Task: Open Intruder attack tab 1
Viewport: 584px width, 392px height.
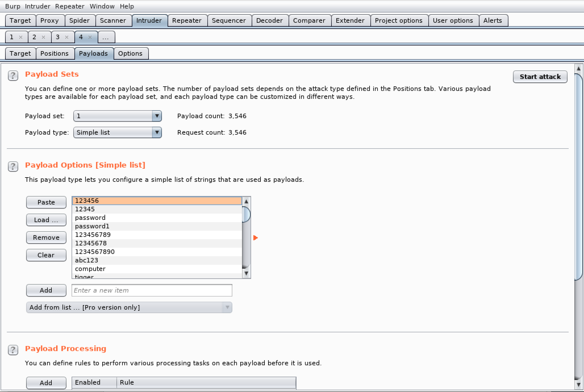Action: pos(12,37)
